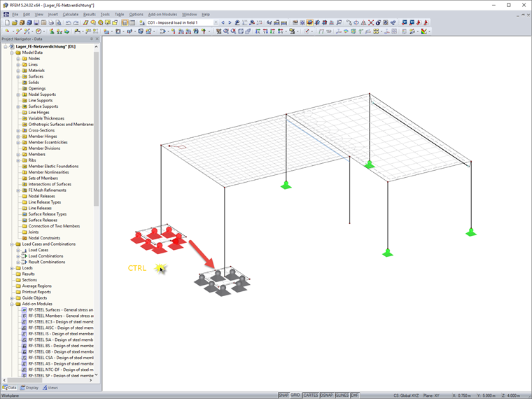Select Member Nonlinearities item
Image resolution: width=532 pixels, height=399 pixels.
coord(48,172)
